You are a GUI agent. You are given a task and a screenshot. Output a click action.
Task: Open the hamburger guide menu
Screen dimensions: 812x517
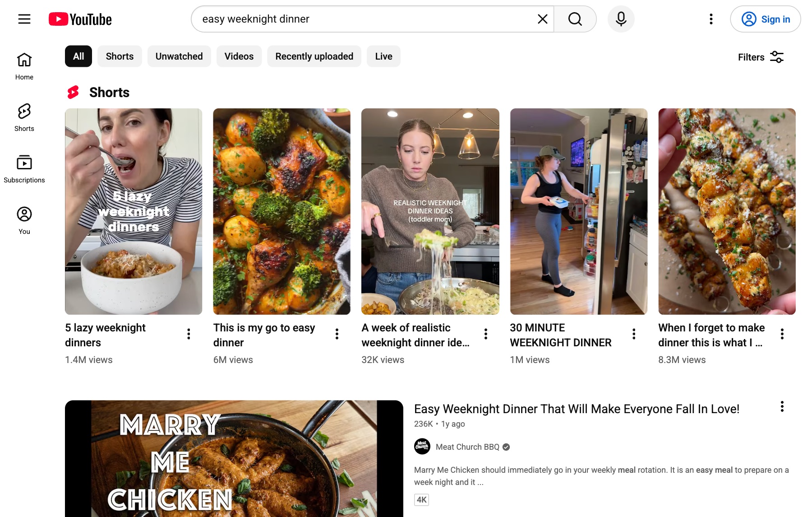(x=24, y=19)
